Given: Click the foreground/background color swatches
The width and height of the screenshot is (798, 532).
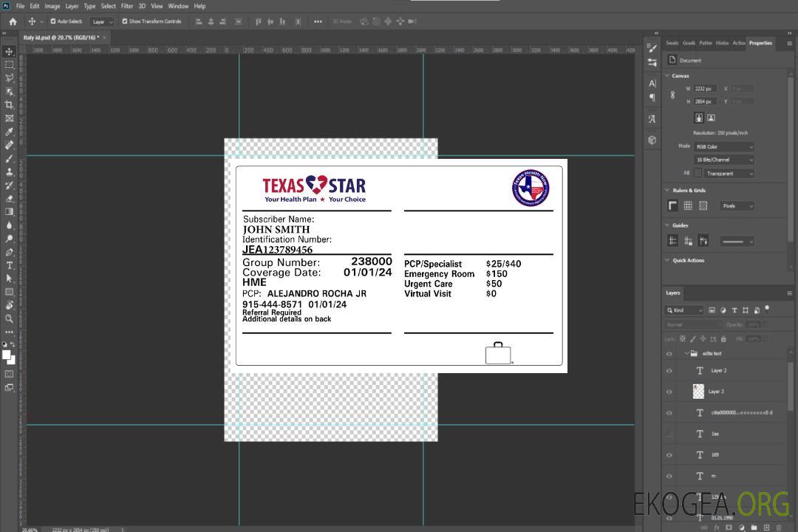Looking at the screenshot, I should (9, 357).
